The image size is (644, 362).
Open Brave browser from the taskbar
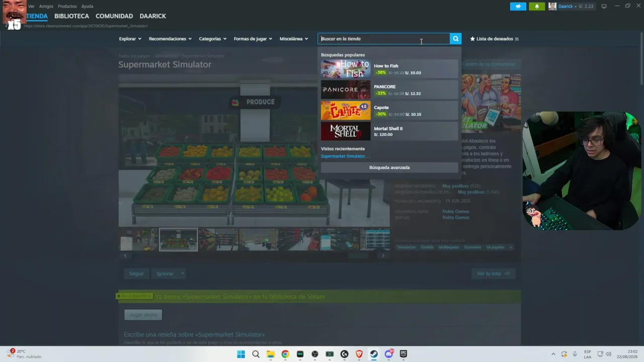pos(359,354)
